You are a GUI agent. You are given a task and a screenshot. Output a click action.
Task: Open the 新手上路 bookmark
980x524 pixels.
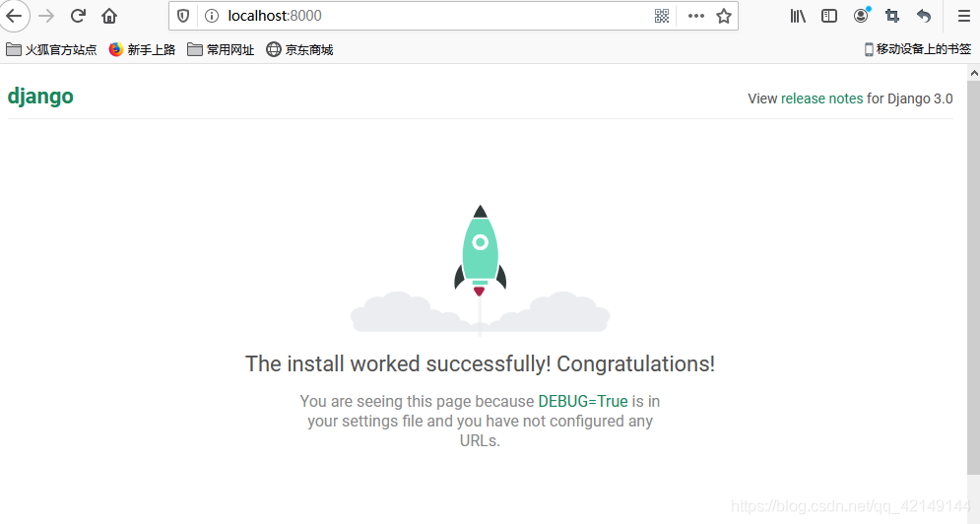(142, 49)
